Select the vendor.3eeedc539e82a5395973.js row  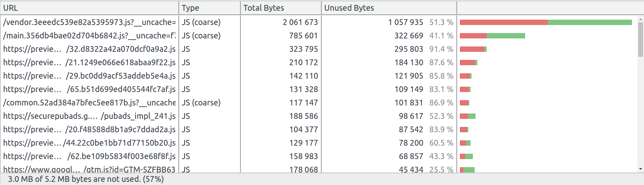coord(319,22)
